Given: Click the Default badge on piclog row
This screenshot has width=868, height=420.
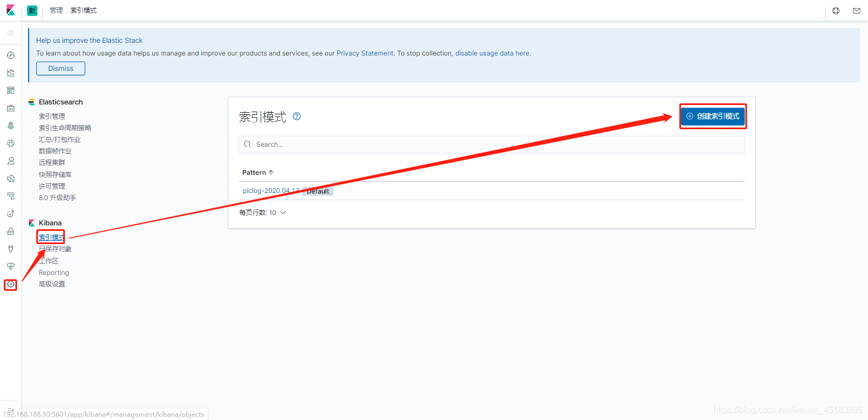Looking at the screenshot, I should pyautogui.click(x=318, y=191).
